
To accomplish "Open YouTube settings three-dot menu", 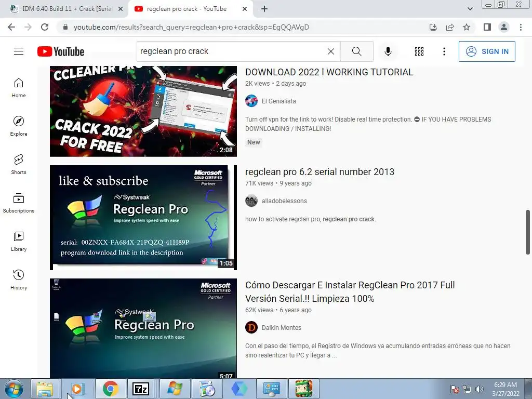I will pos(444,51).
